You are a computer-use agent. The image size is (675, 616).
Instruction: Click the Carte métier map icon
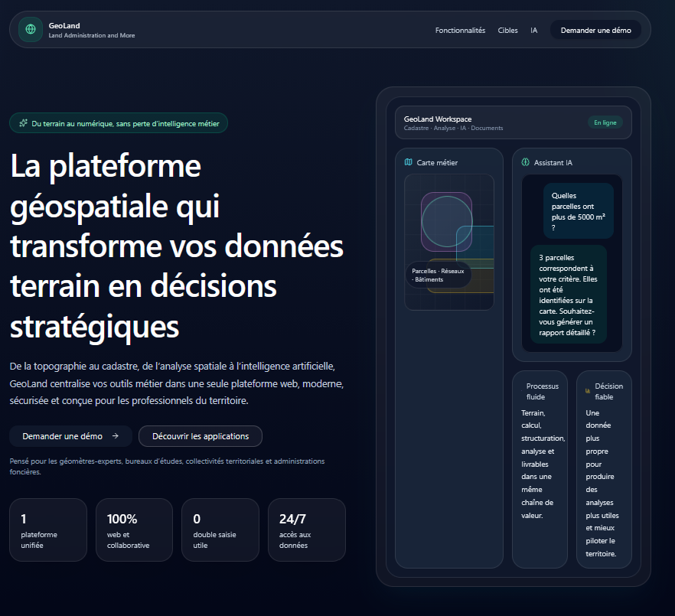tap(408, 162)
